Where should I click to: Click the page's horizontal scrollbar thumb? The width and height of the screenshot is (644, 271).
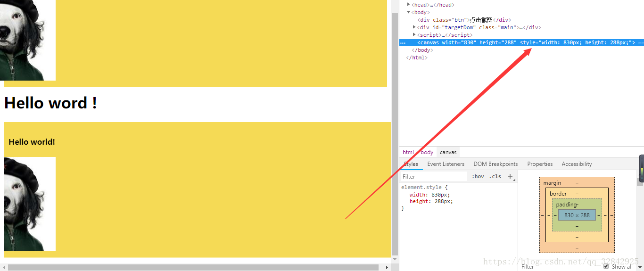[x=193, y=267]
